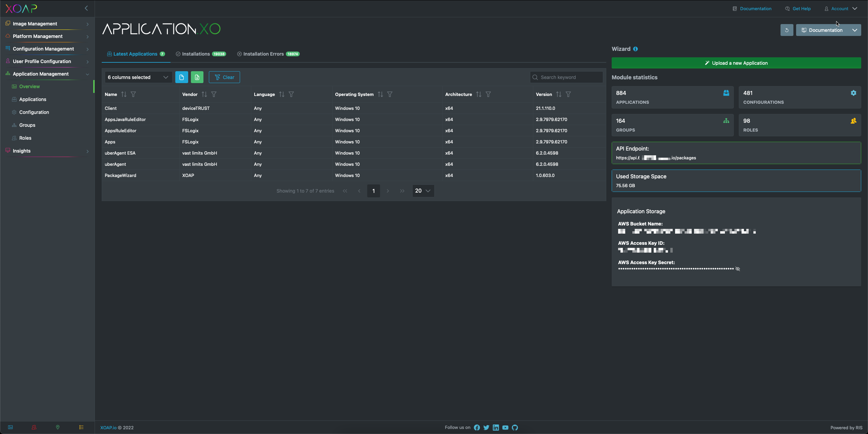
Task: Reveal the AWS Access Key Secret
Action: point(737,269)
